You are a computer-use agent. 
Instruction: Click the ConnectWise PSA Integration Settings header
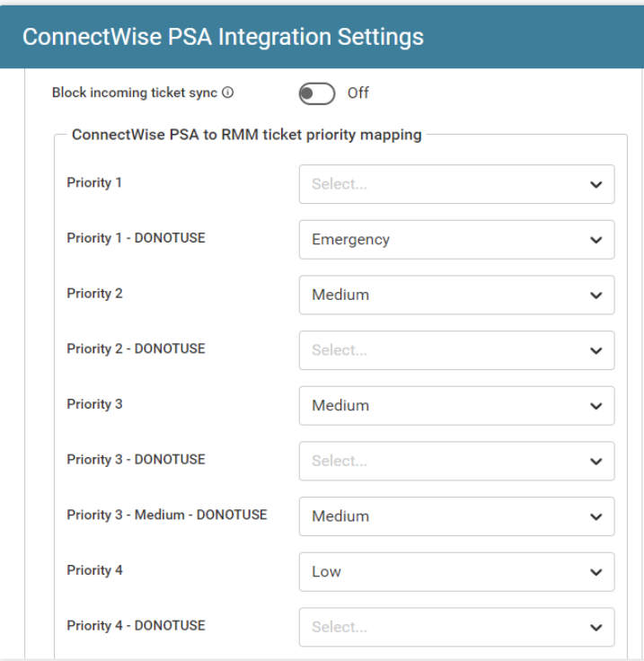223,38
